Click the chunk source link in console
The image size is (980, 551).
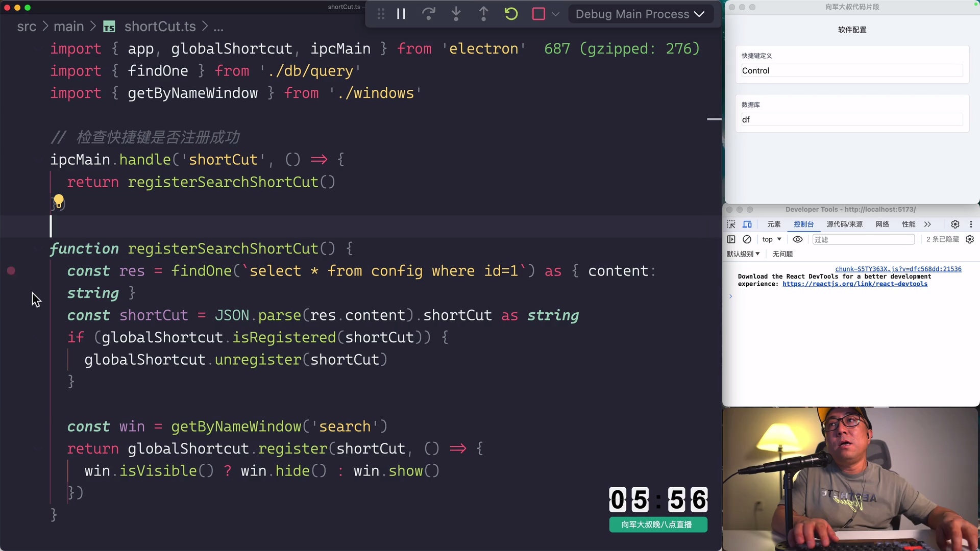(x=898, y=269)
